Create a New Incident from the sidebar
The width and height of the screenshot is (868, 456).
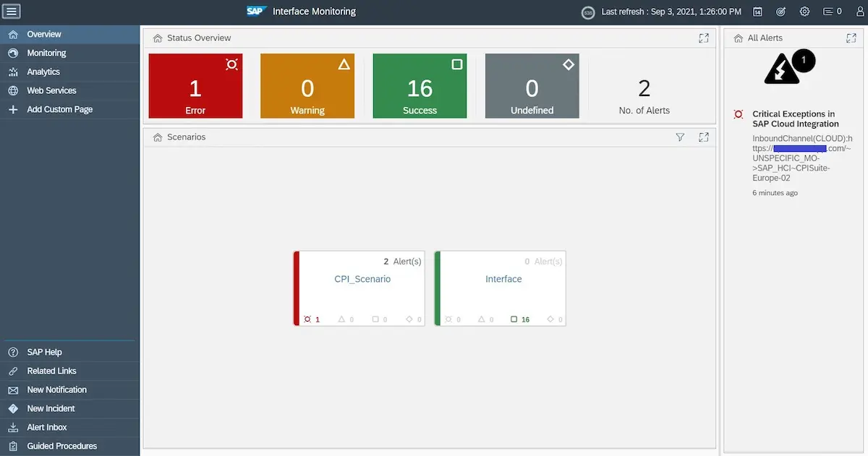tap(70, 409)
